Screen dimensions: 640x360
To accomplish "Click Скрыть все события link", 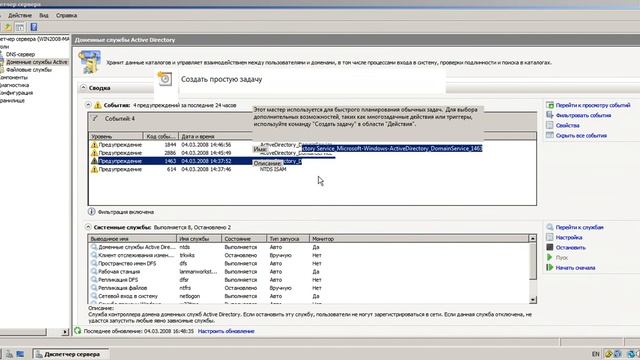I will [x=581, y=136].
